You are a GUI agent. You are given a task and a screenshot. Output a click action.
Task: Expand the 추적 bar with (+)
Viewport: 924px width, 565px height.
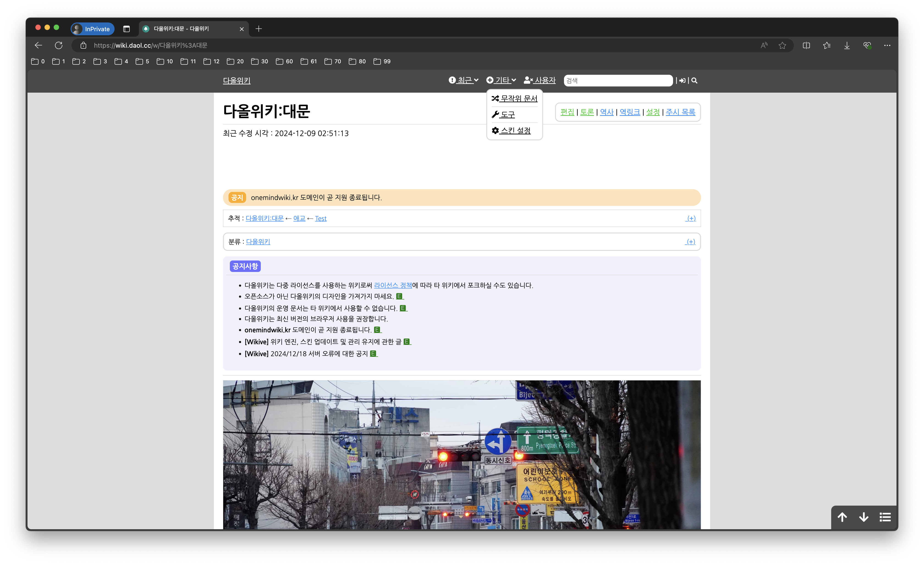tap(690, 218)
